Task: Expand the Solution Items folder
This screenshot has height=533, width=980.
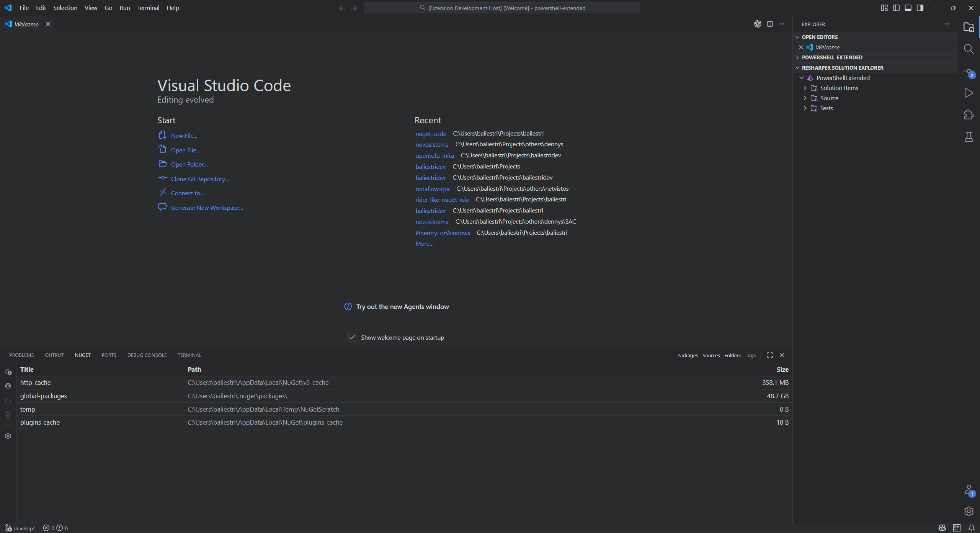Action: 805,88
